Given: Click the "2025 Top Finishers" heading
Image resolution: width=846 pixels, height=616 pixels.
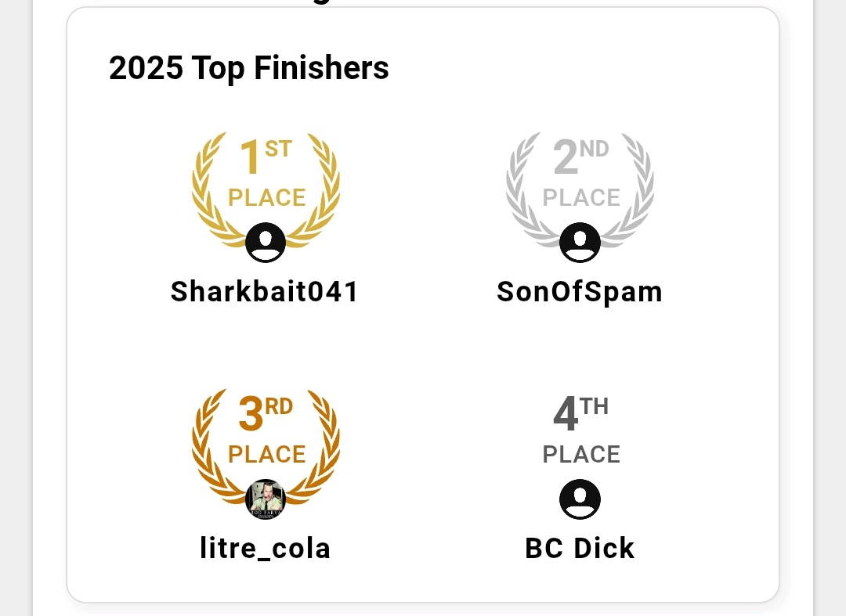Looking at the screenshot, I should click(x=249, y=69).
